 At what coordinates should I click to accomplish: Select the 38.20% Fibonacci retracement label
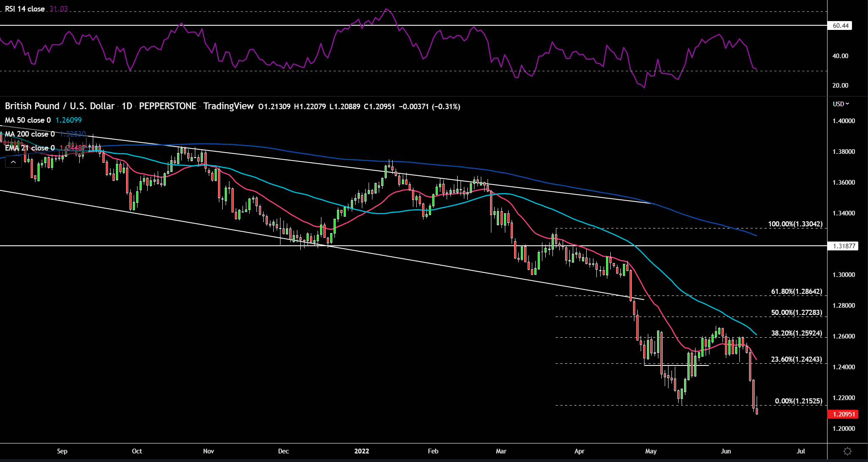(x=797, y=333)
